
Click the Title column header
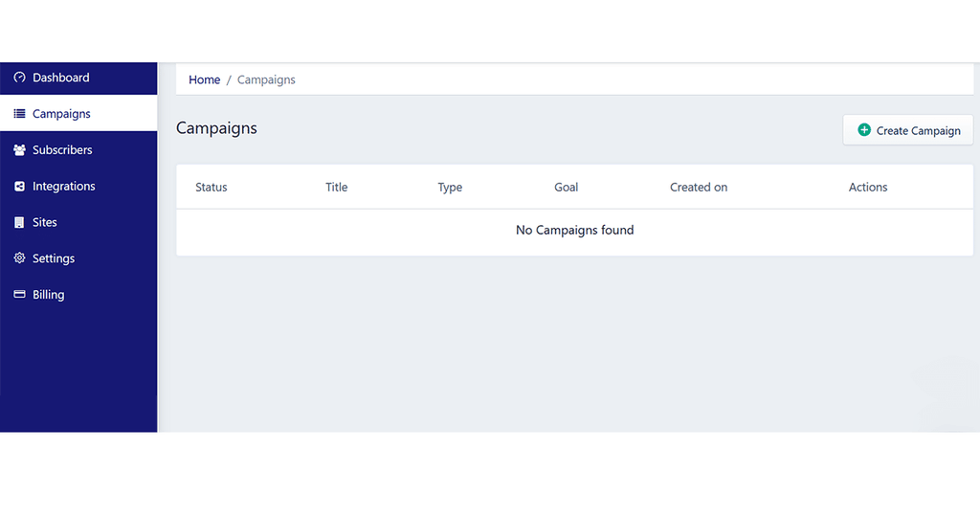pos(336,187)
